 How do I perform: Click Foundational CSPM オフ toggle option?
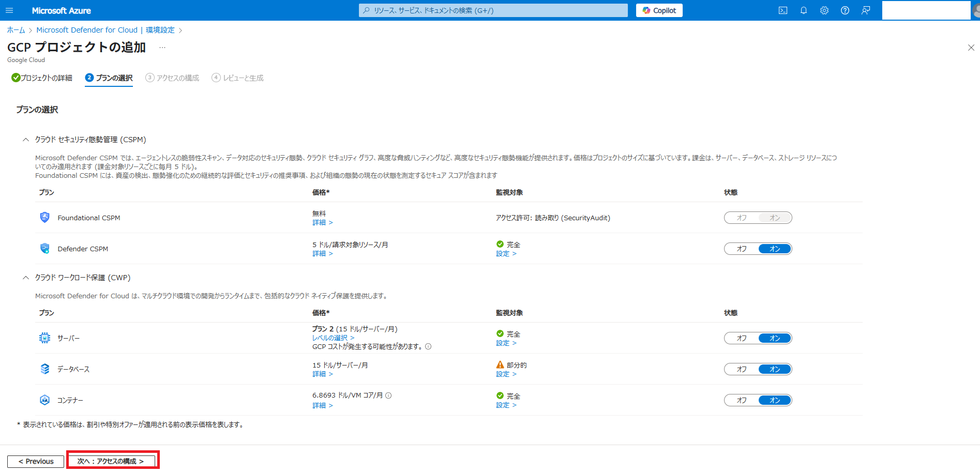pyautogui.click(x=742, y=218)
